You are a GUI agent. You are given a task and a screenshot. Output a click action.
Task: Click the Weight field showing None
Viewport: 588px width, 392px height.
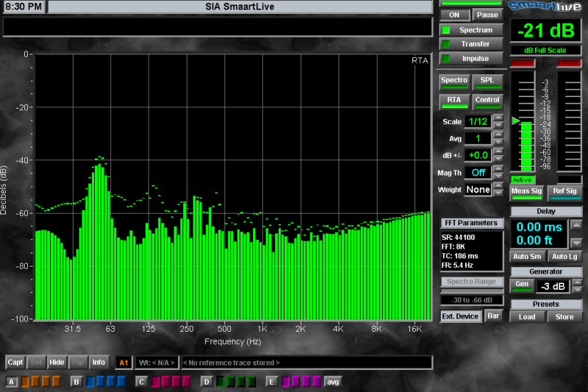click(x=478, y=189)
